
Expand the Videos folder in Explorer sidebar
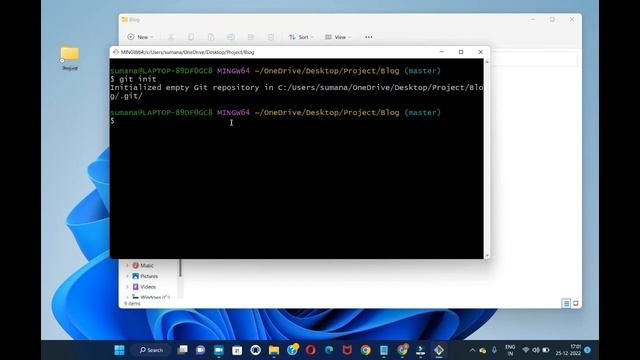[x=127, y=287]
